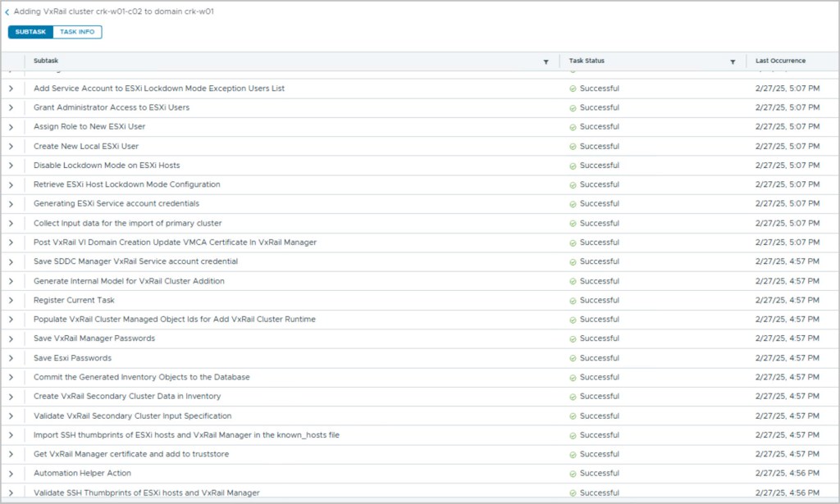The width and height of the screenshot is (840, 504).
Task: Expand Disable Lockdown Mode on ESXi Hosts row
Action: pos(11,166)
